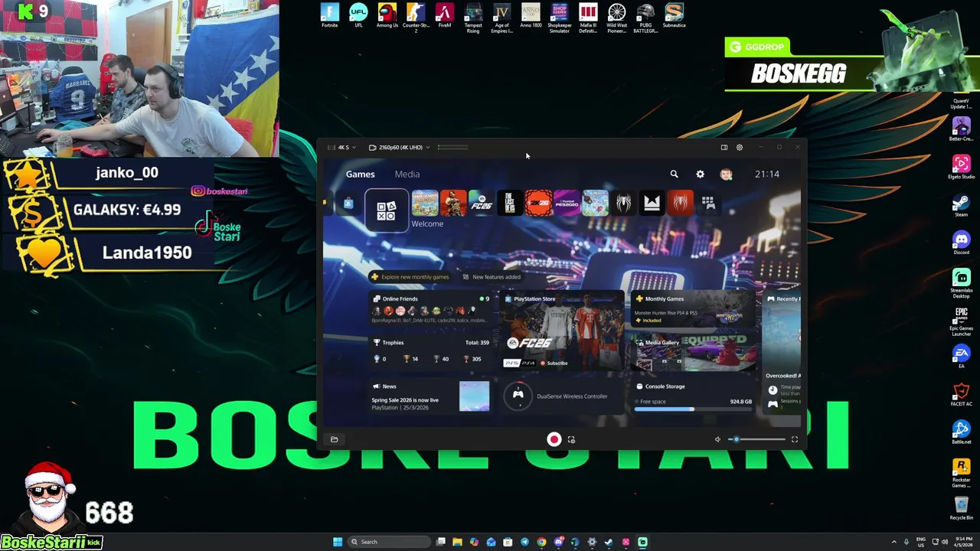The height and width of the screenshot is (551, 980).
Task: Open PlayStation settings gear
Action: (700, 174)
